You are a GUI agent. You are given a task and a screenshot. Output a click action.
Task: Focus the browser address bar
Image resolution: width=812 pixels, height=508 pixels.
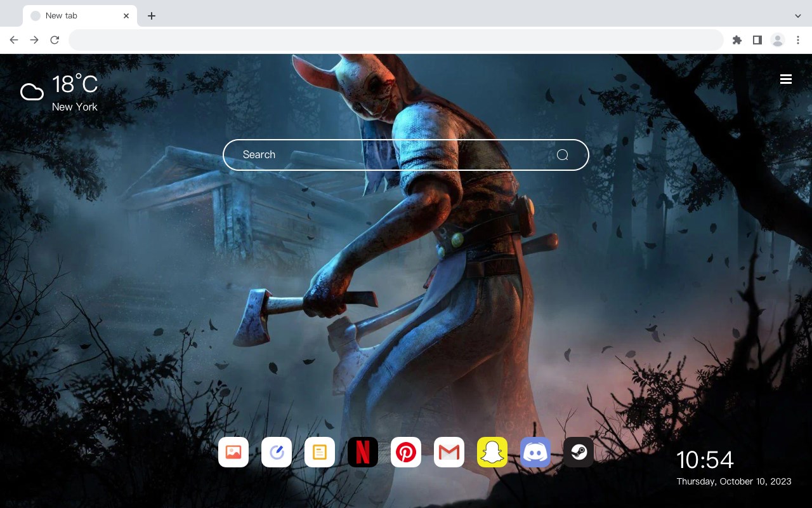[396, 40]
